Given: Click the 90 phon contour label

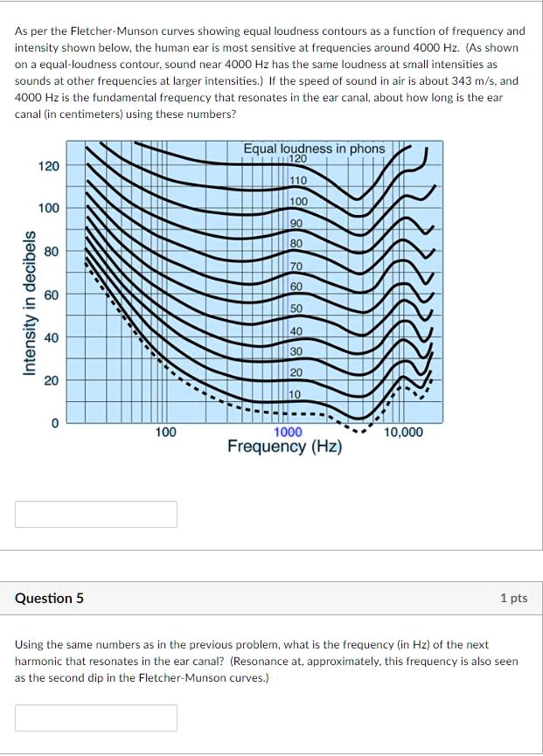Looking at the screenshot, I should coord(297,225).
